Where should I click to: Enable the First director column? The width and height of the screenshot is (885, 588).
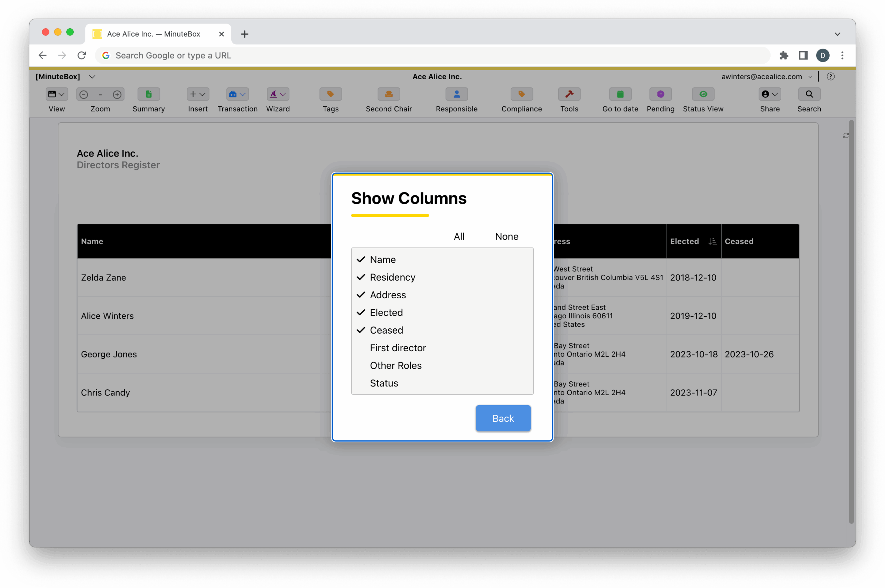[x=398, y=348]
